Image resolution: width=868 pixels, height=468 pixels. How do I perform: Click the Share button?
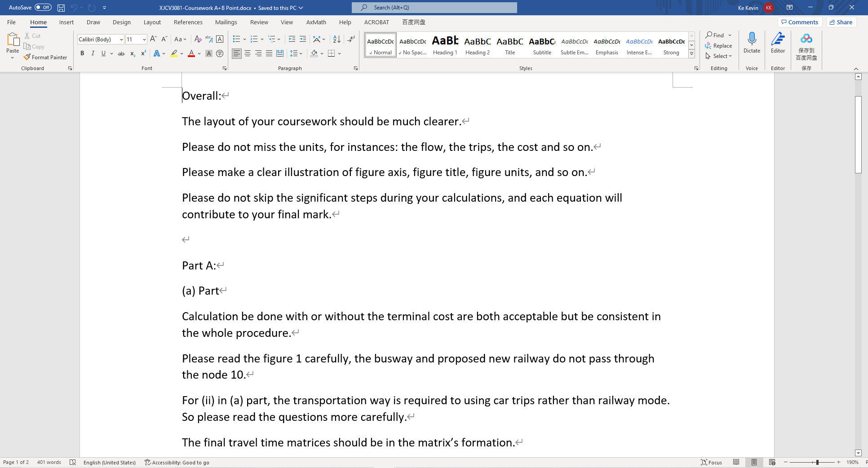[841, 22]
